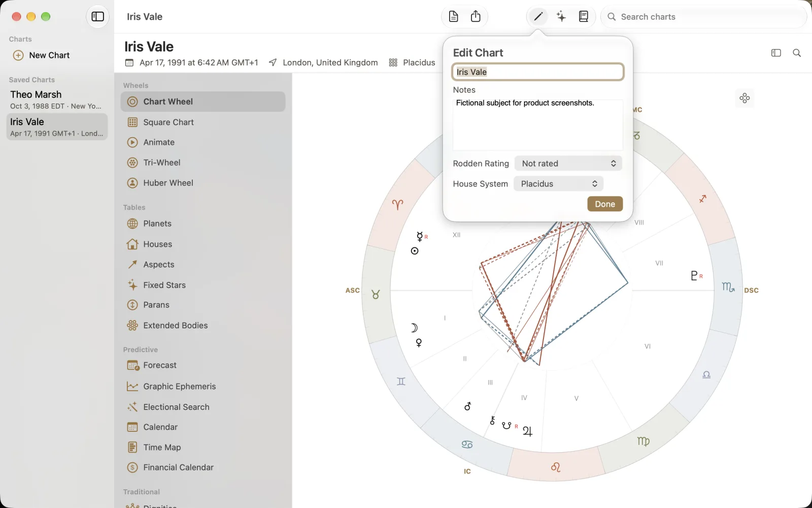Open the Houses table icon item

point(132,244)
